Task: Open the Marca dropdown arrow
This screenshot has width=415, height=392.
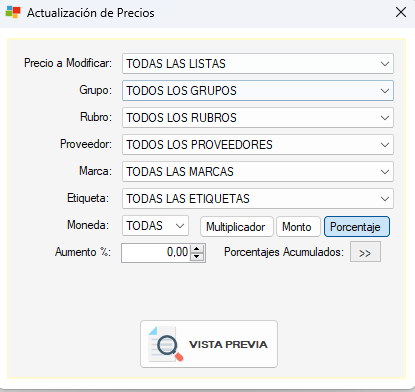Action: (385, 172)
